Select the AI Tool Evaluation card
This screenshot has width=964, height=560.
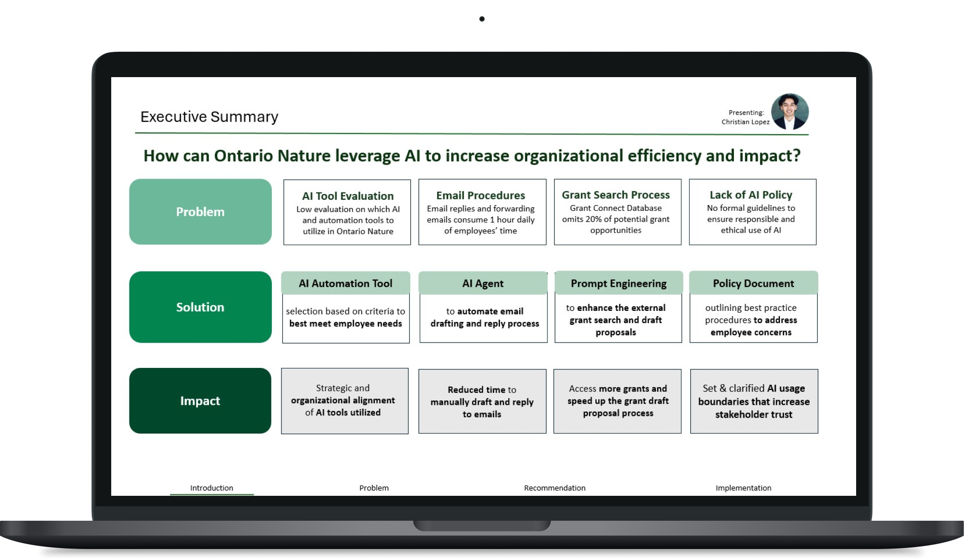[x=347, y=212]
